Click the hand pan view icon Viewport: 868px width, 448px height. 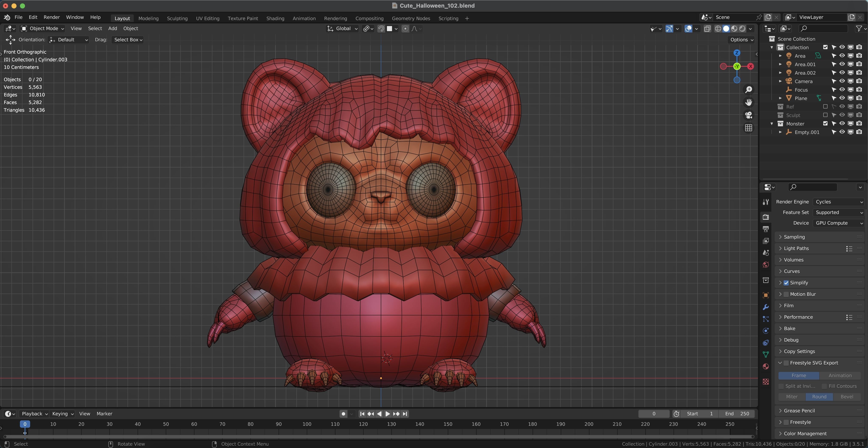click(748, 102)
